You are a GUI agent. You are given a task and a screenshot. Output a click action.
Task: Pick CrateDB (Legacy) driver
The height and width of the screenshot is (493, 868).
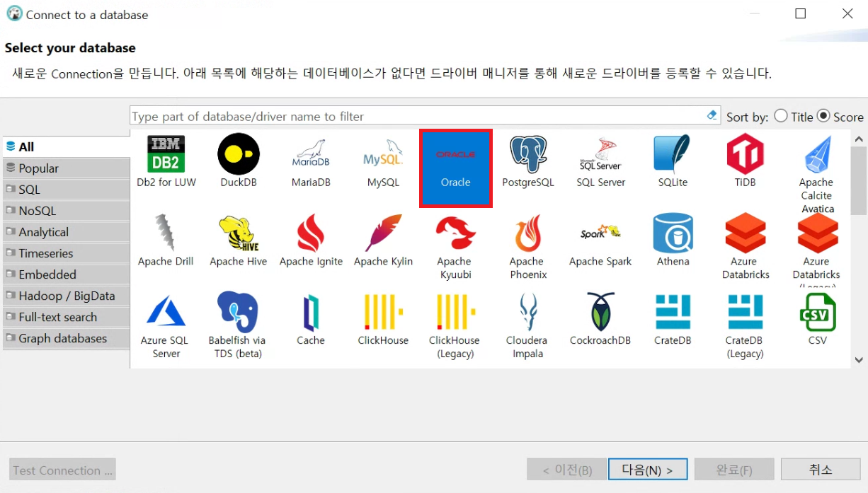[745, 325]
